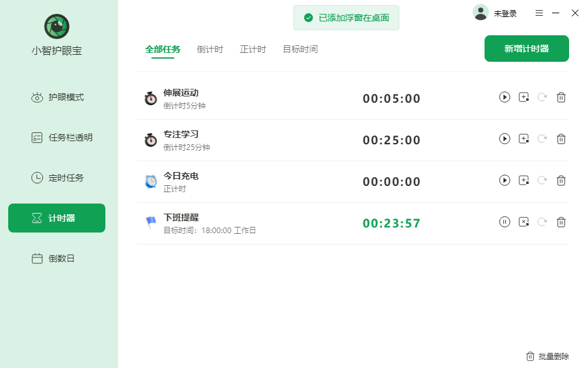Start the 今日充电 stopwatch
This screenshot has height=368, width=588.
(x=504, y=180)
